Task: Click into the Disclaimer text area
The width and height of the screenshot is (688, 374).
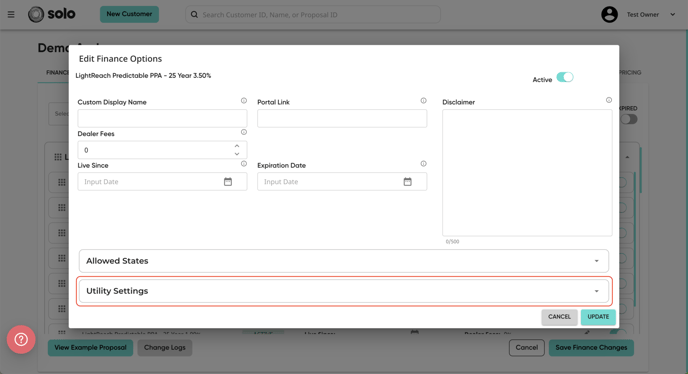Action: (527, 173)
